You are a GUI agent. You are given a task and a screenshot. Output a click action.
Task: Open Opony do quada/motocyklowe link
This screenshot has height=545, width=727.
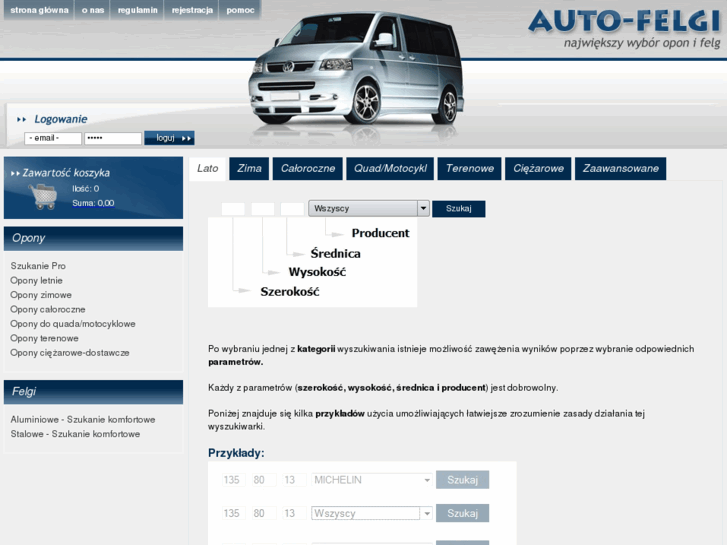(73, 324)
